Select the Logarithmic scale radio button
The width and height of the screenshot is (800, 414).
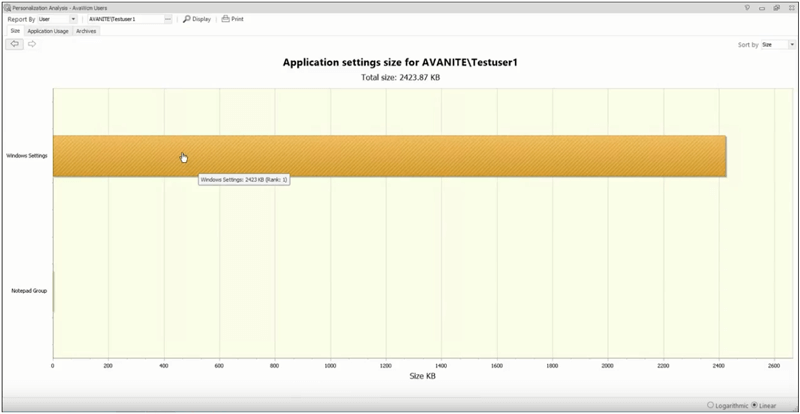coord(710,405)
